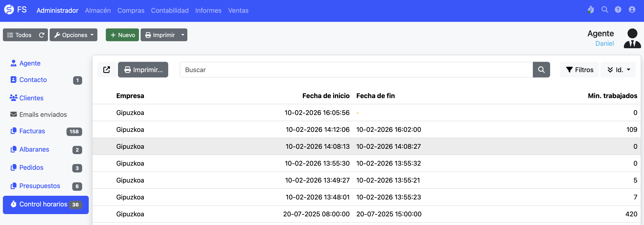Click the FS logo icon

coord(9,10)
